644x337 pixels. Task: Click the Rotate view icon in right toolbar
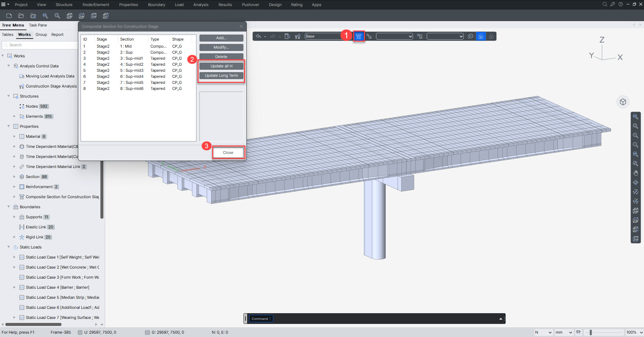636,182
